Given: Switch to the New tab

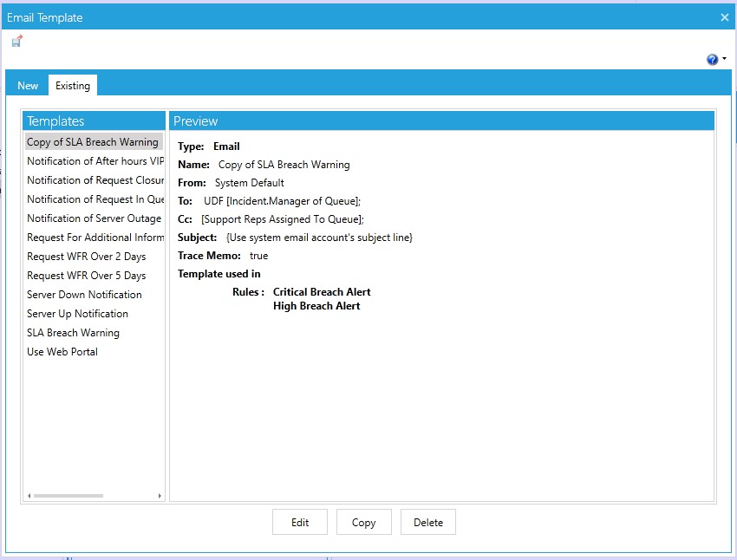Looking at the screenshot, I should 28,86.
